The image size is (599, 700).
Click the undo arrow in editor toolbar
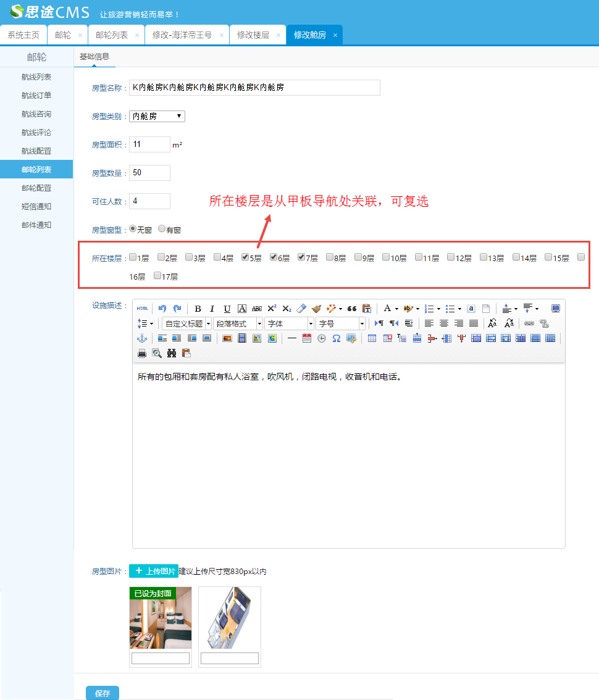pos(162,309)
